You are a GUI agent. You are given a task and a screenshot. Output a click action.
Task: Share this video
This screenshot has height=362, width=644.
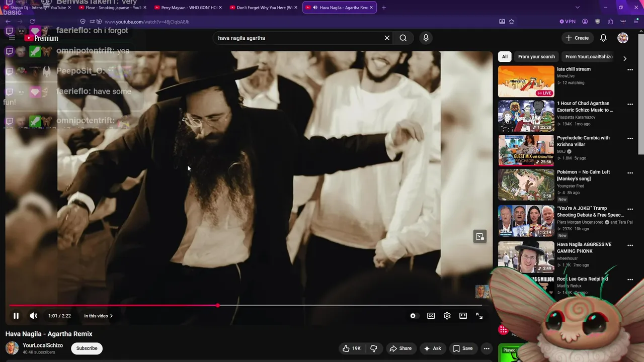pyautogui.click(x=401, y=348)
